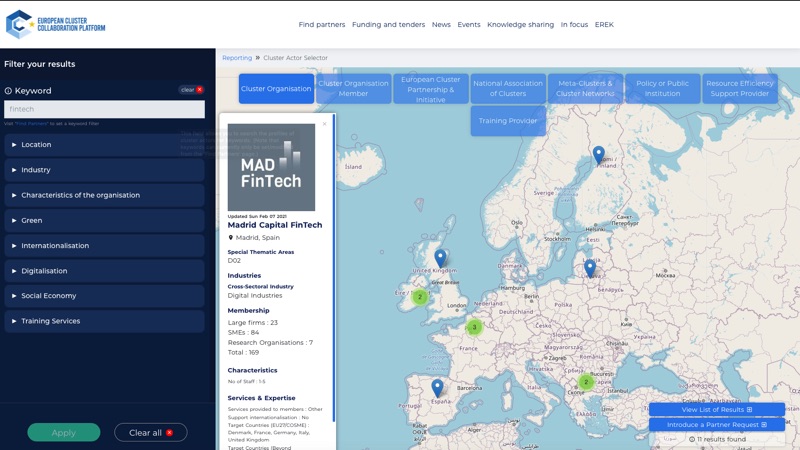Click the map pin near Belarus
Screen dimensions: 800x450
[590, 267]
